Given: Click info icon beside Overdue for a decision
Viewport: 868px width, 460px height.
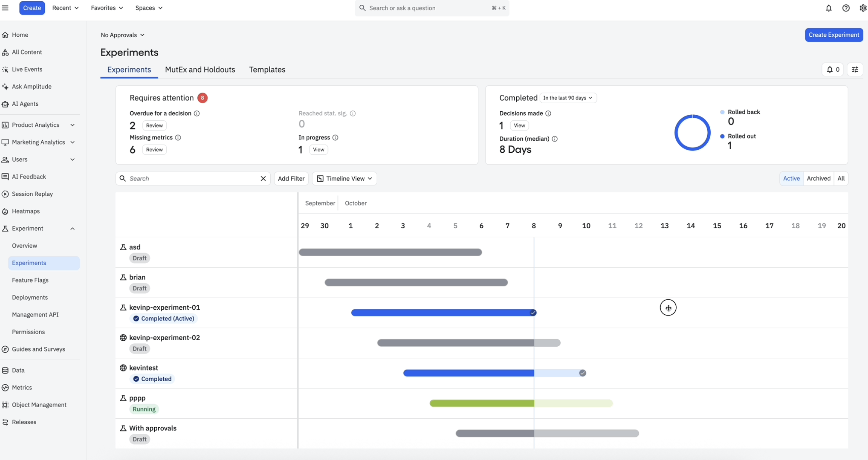Looking at the screenshot, I should pos(197,113).
